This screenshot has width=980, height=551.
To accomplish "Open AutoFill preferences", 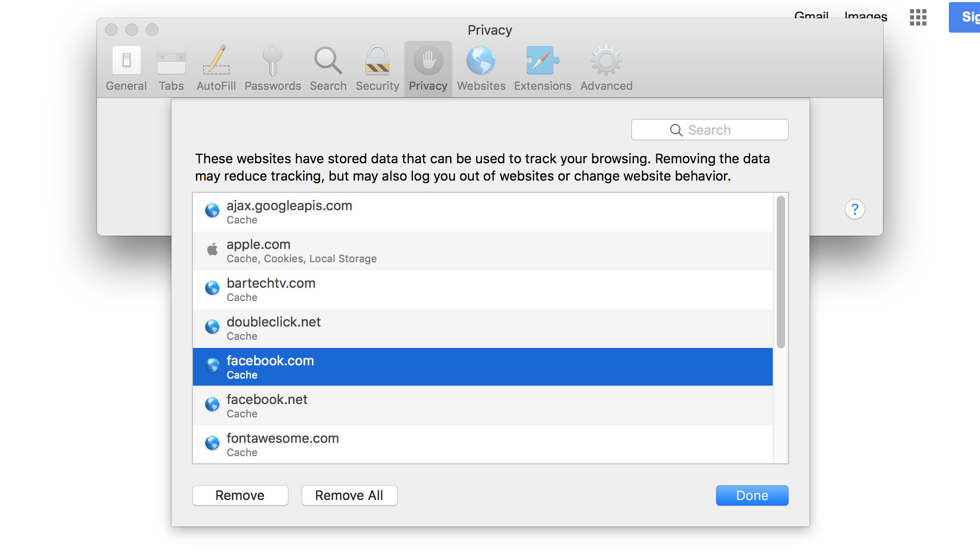I will [x=215, y=67].
